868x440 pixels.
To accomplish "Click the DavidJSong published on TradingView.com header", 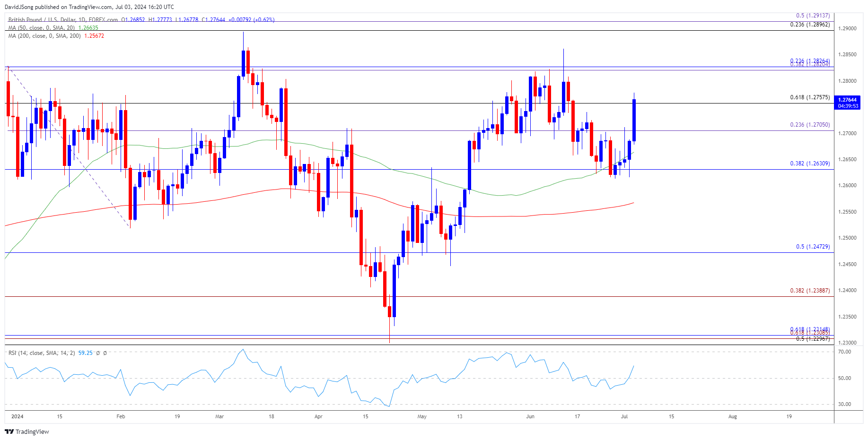I will (x=89, y=7).
